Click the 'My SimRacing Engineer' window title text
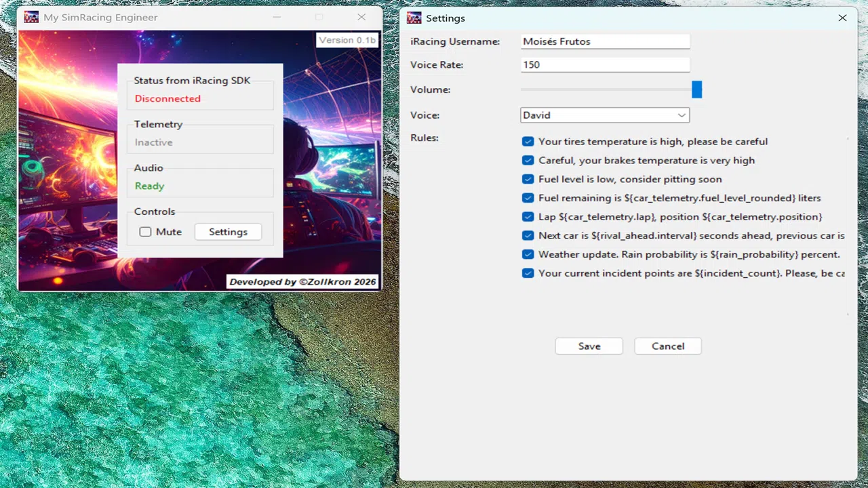 tap(100, 18)
